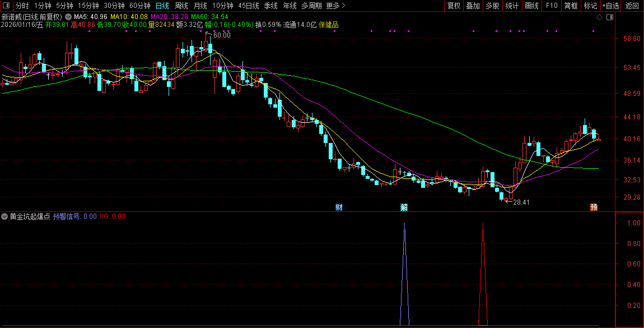The image size is (644, 328).
Task: Click the 返回 back button
Action: (x=632, y=6)
